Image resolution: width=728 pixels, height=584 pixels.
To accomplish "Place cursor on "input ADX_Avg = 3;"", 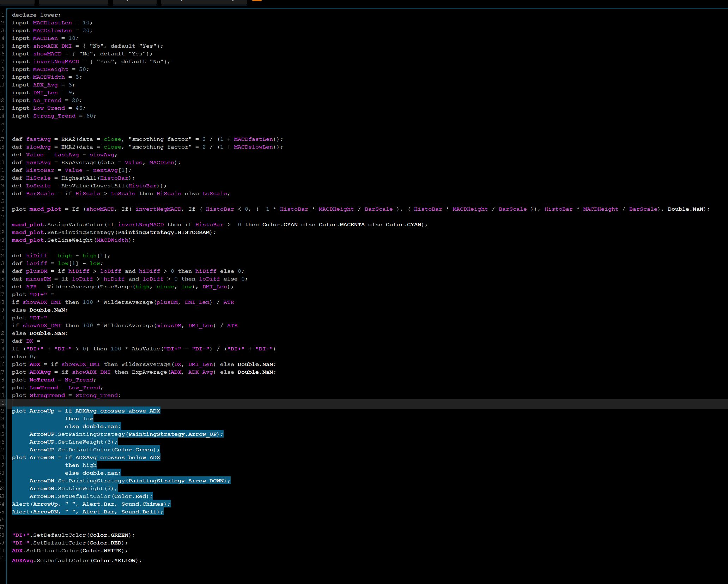I will [x=43, y=85].
